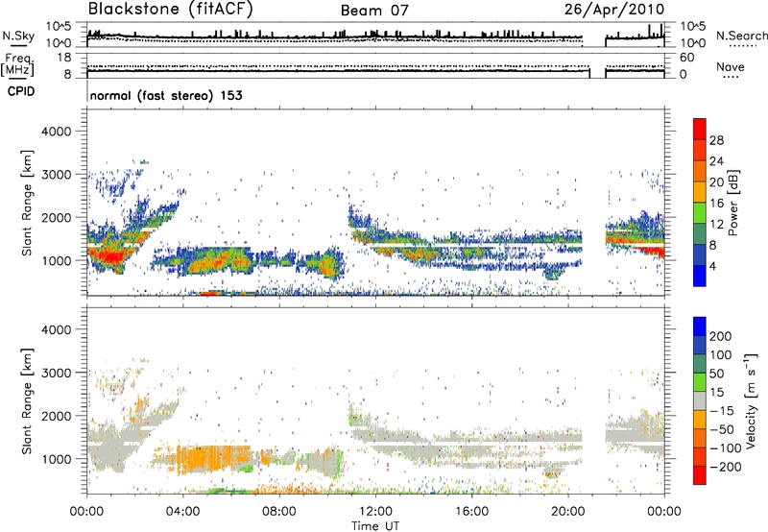
Task: Click the "16" value on the Power scale
Action: click(716, 204)
